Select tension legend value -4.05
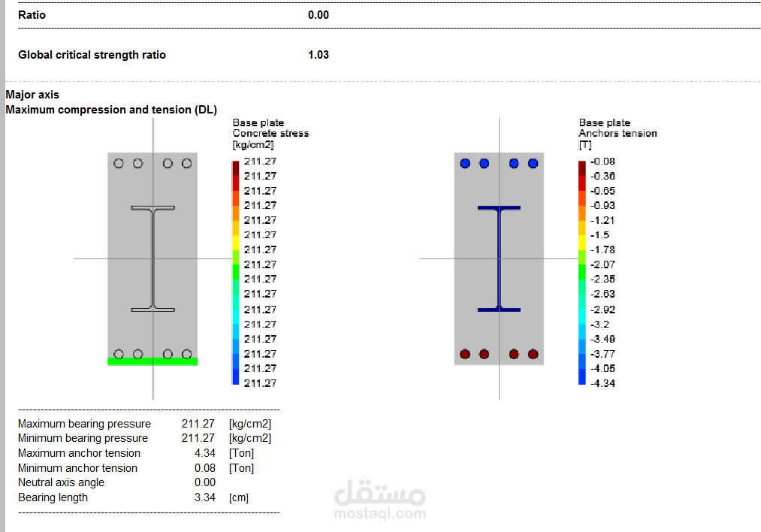Viewport: 761px width, 532px height. point(602,368)
